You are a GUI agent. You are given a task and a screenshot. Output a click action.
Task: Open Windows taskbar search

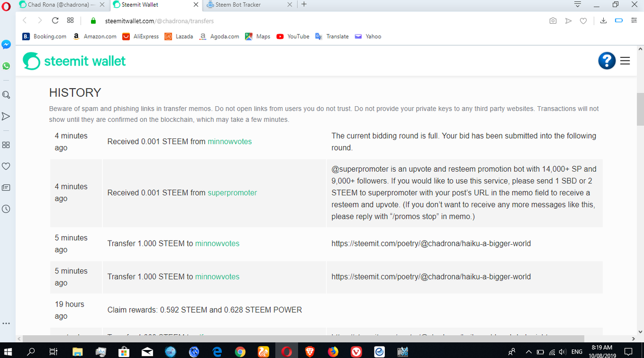click(31, 351)
